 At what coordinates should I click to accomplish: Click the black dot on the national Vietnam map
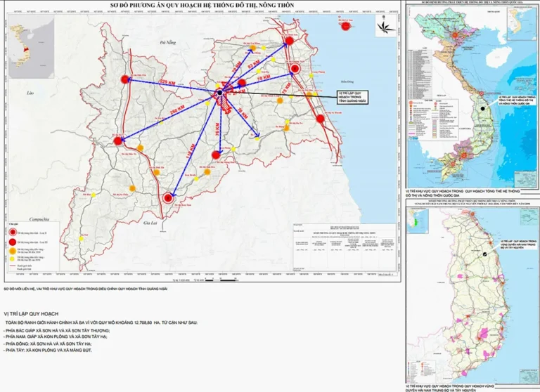(483, 109)
